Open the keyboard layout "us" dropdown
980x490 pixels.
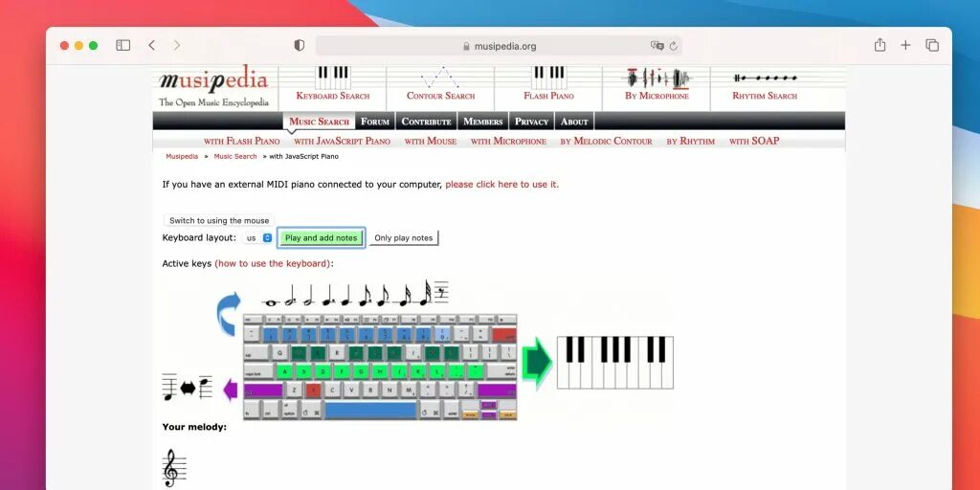(x=257, y=238)
